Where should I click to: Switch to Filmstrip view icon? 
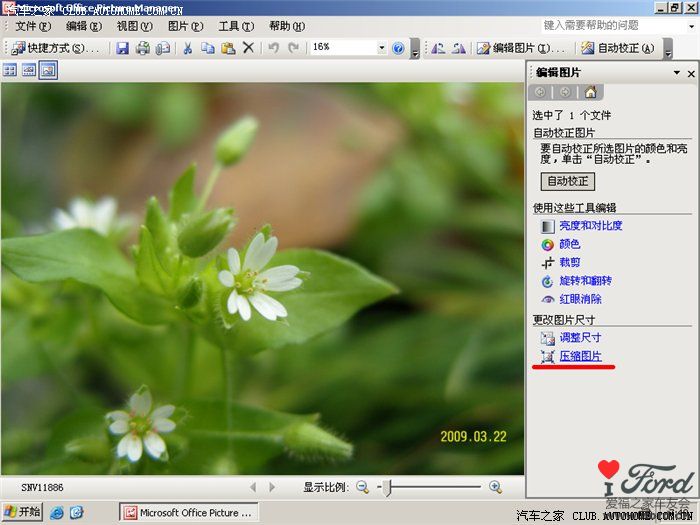click(29, 71)
